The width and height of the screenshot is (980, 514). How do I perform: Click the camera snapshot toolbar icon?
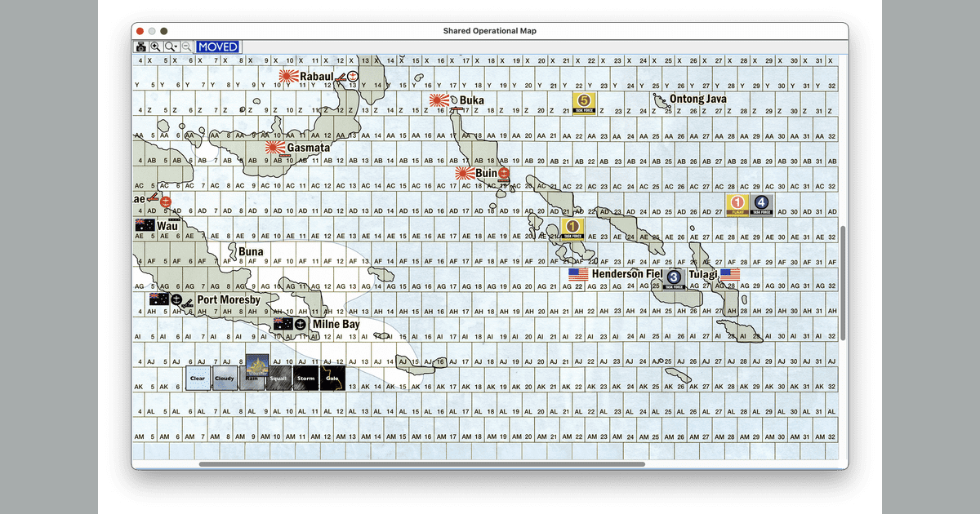(x=140, y=47)
